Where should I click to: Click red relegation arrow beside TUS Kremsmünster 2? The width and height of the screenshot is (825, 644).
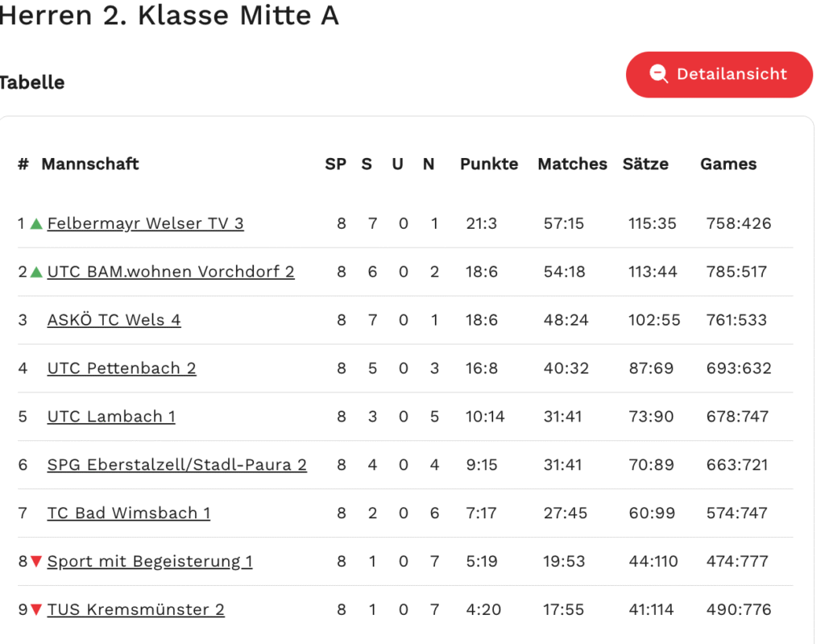click(x=36, y=609)
